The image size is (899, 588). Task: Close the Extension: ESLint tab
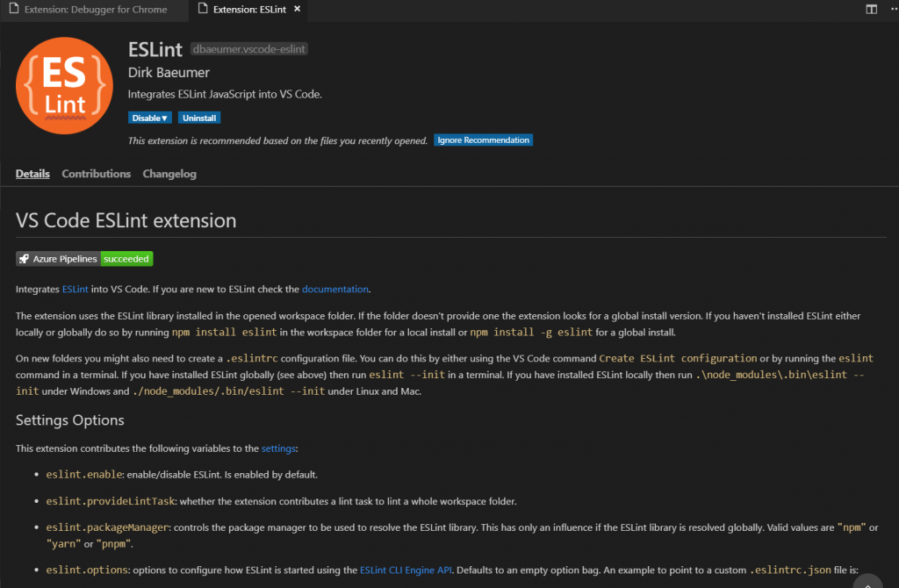(x=296, y=9)
